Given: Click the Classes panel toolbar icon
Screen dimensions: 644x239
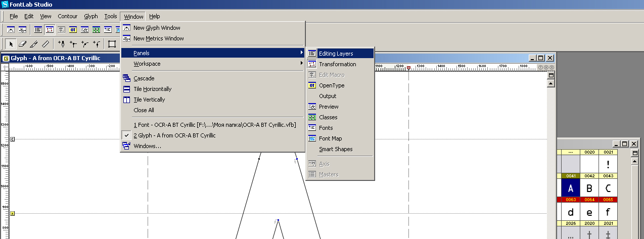Looking at the screenshot, I should point(96,30).
